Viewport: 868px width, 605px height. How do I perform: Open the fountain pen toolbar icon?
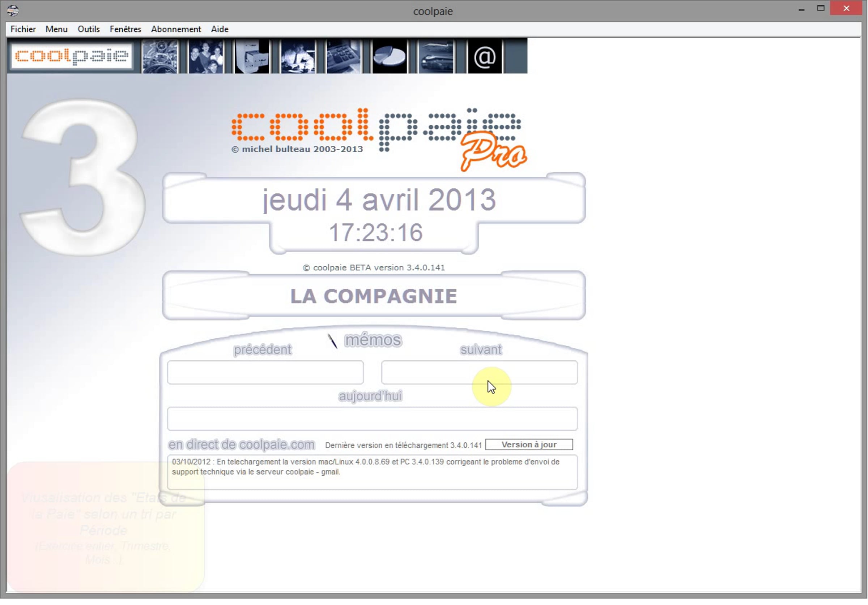pyautogui.click(x=436, y=56)
